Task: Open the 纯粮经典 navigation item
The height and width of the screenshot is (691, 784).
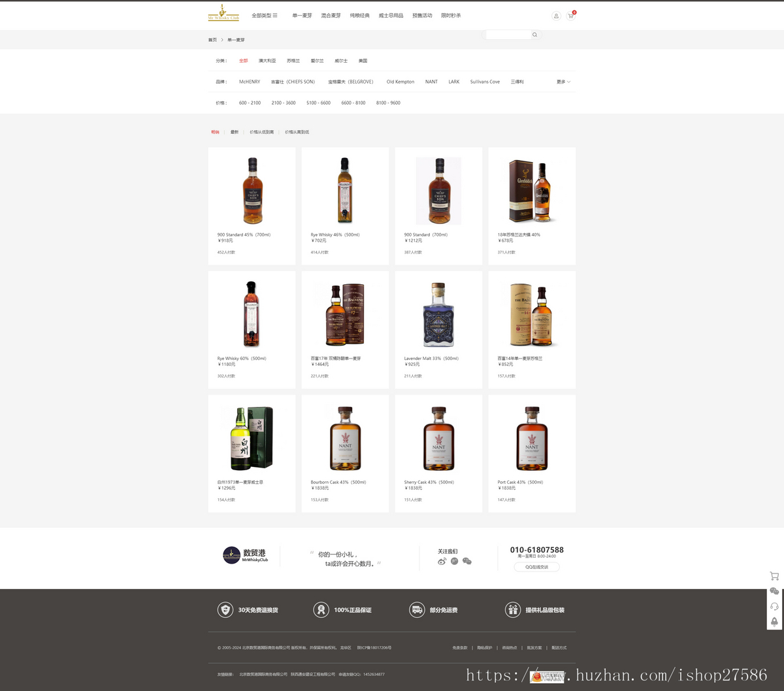Action: (x=359, y=16)
